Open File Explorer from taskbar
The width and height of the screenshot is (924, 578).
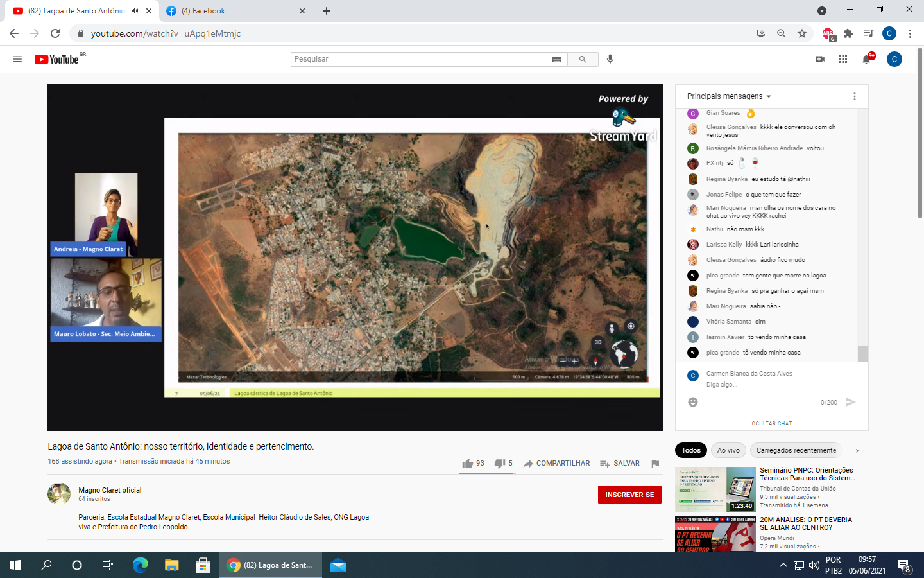171,565
